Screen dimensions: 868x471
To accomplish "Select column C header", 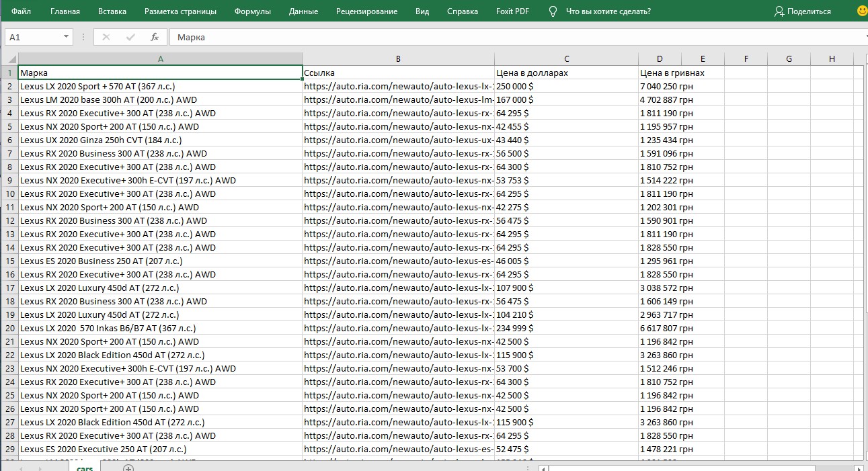I will tap(567, 59).
